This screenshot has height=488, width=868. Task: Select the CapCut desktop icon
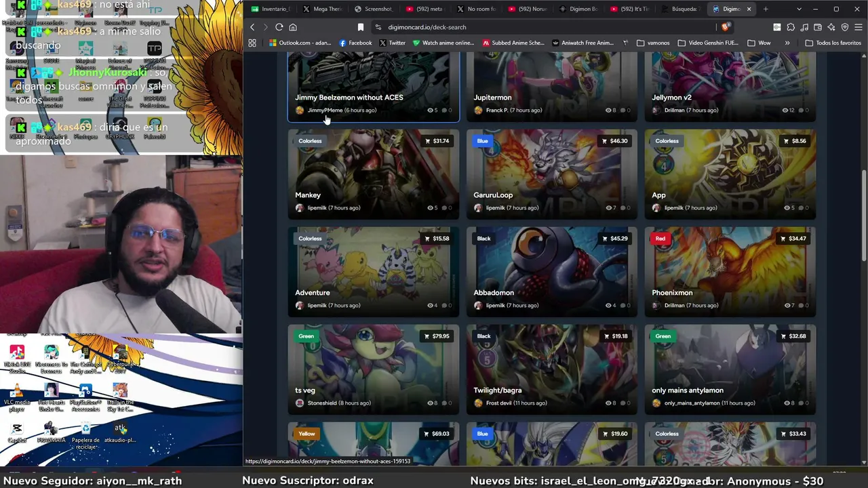(x=17, y=432)
